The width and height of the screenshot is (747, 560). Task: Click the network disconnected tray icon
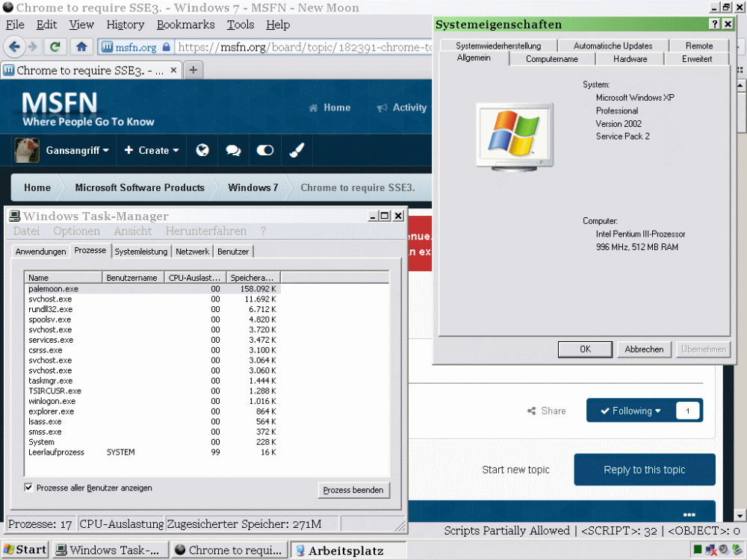710,550
